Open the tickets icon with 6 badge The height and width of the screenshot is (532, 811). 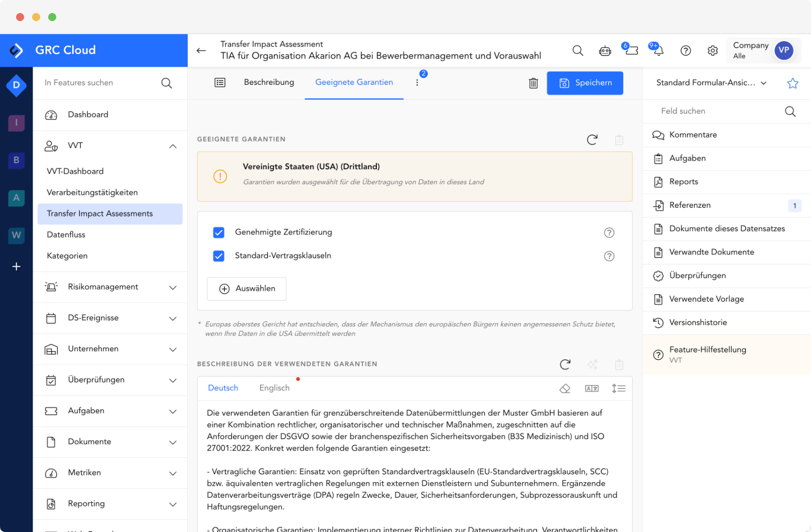coord(631,50)
